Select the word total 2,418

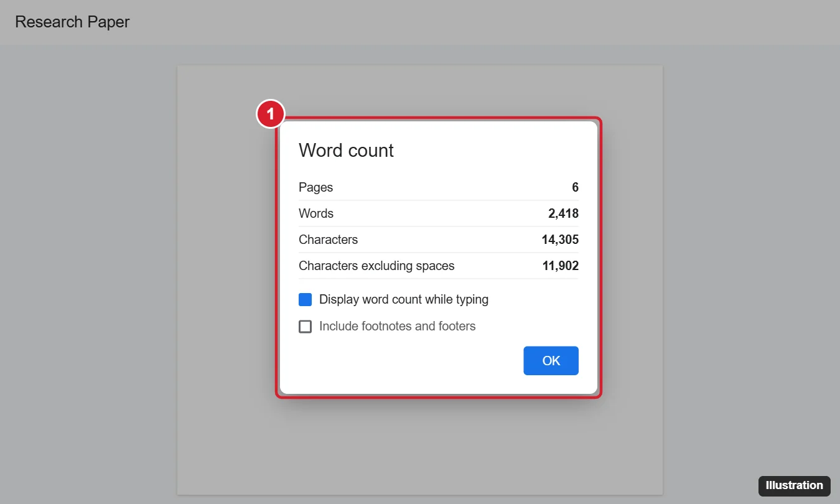tap(563, 213)
